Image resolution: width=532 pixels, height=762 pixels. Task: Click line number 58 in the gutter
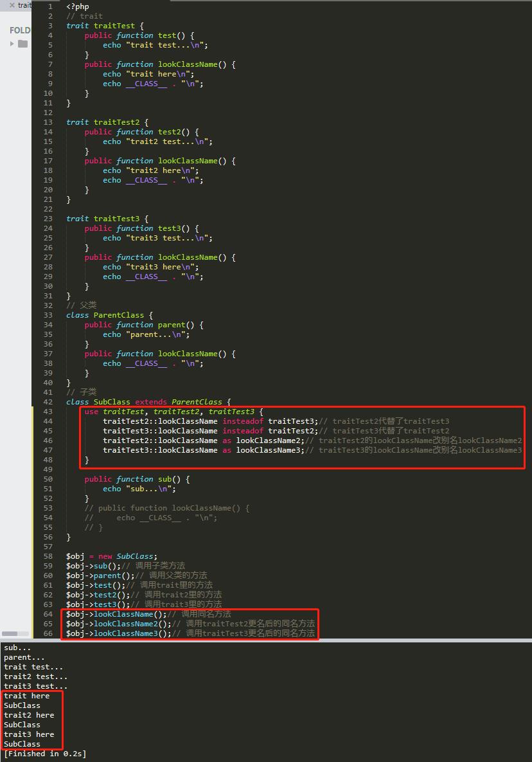pos(48,556)
